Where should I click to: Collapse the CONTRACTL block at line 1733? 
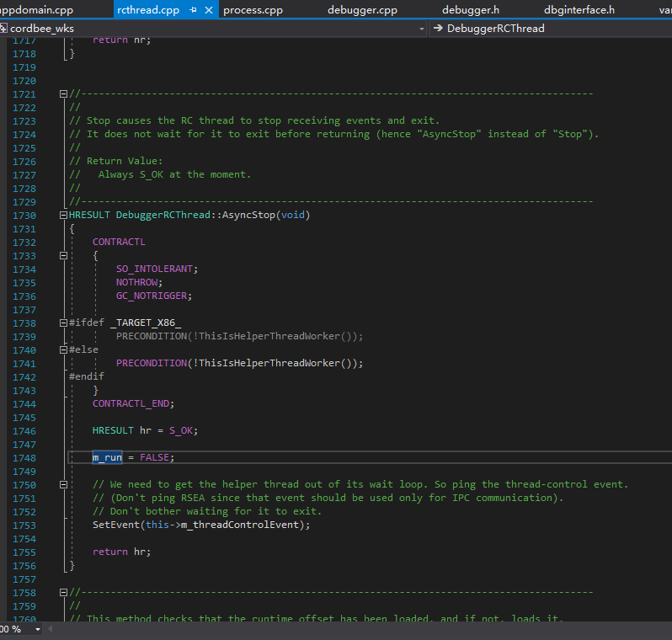click(x=63, y=256)
